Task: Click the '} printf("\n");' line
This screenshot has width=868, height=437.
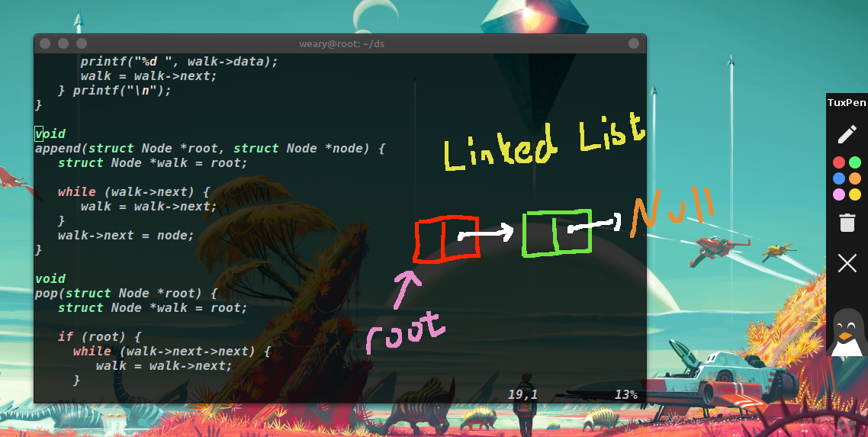Action: coord(114,90)
